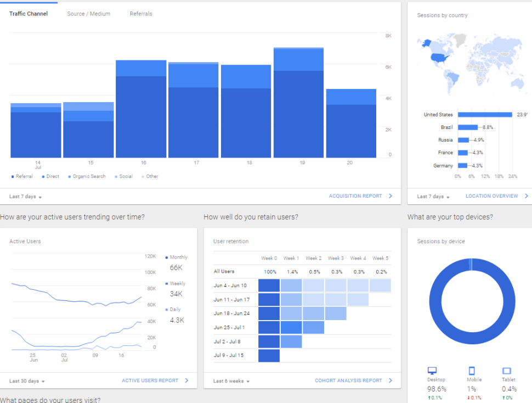
Task: Click the Jul 19 traffic bar
Action: [x=298, y=103]
